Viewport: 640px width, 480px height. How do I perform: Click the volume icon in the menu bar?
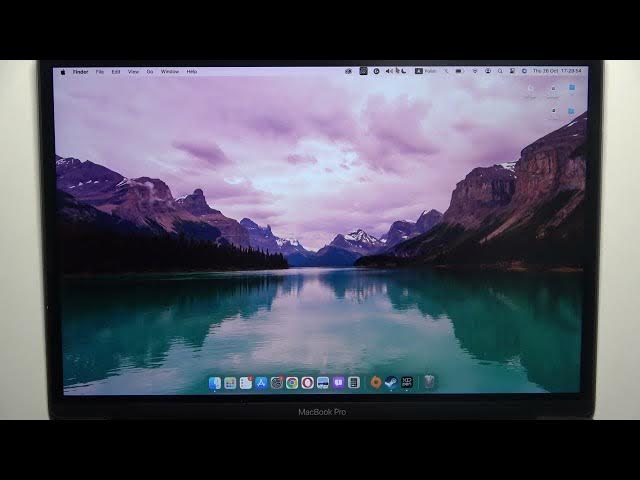[389, 71]
